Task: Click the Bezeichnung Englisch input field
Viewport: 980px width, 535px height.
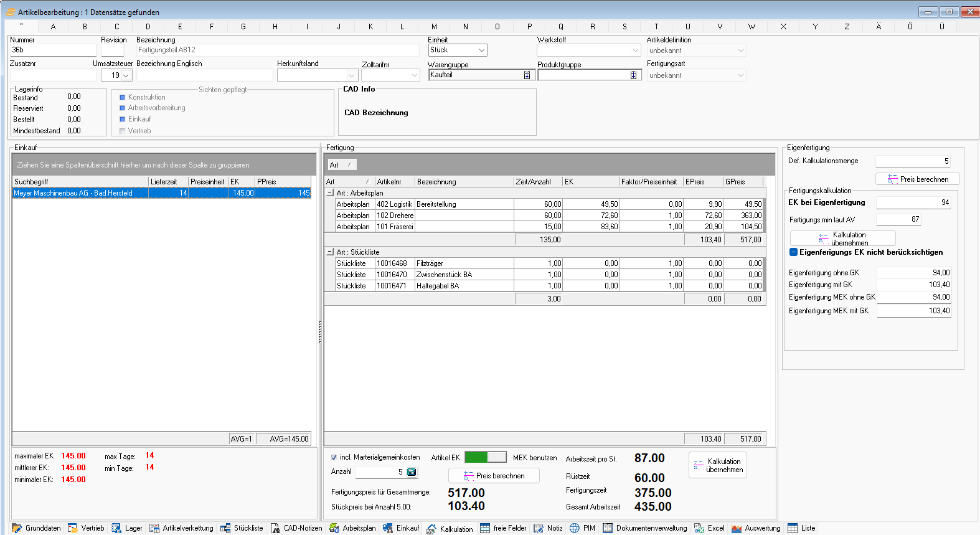Action: 204,75
